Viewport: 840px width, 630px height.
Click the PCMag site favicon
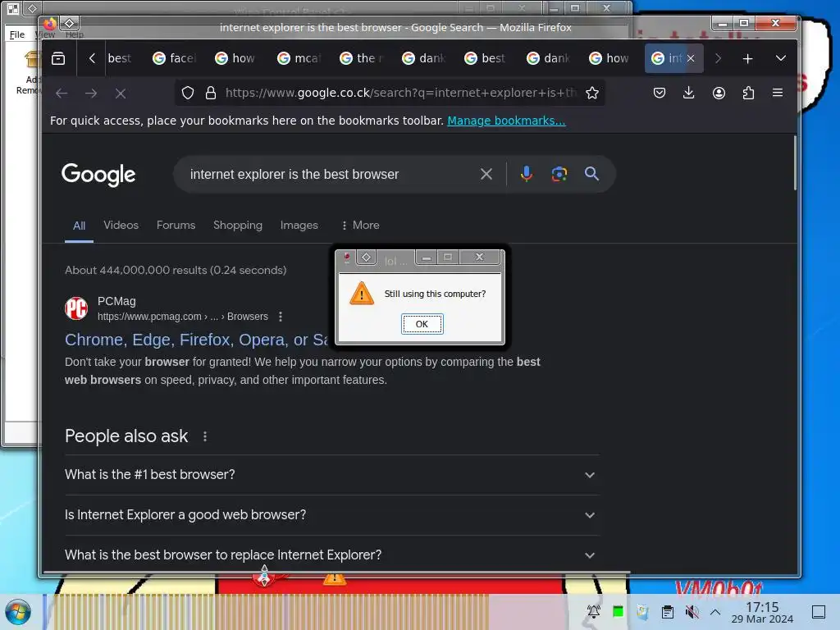[76, 308]
